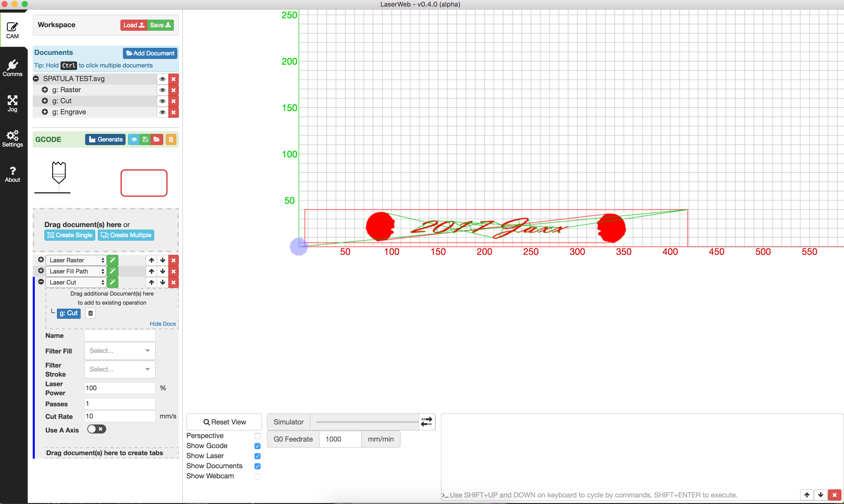Remove the SPATULA TEST.svg document

tap(174, 79)
